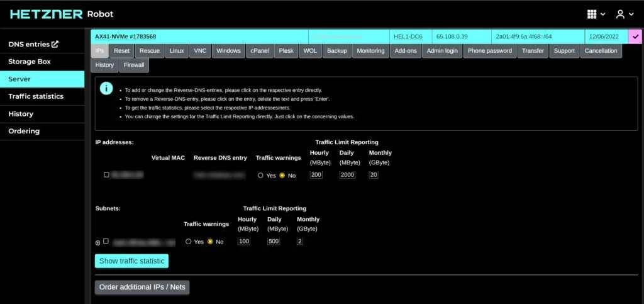Expand the subnet row toggle
The image size is (644, 304).
(x=97, y=242)
